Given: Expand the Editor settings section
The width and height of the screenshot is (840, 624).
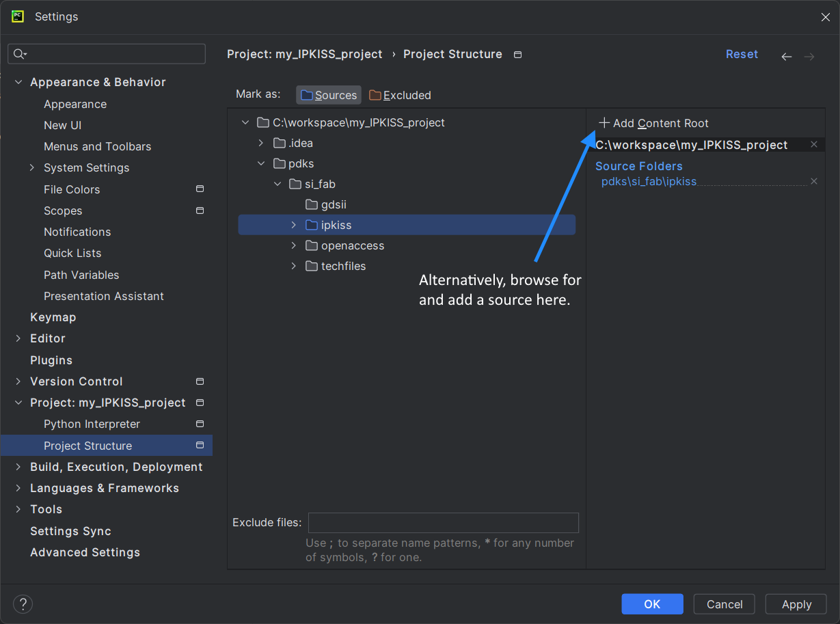Looking at the screenshot, I should click(x=18, y=338).
